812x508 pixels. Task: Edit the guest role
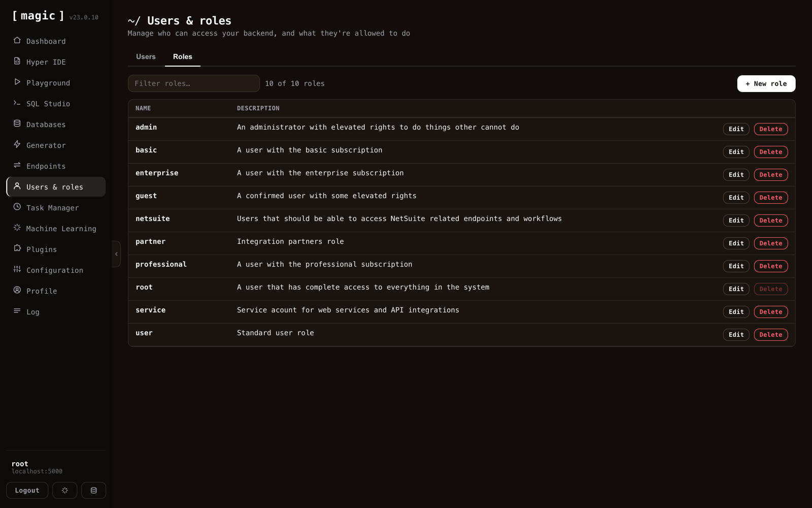736,198
